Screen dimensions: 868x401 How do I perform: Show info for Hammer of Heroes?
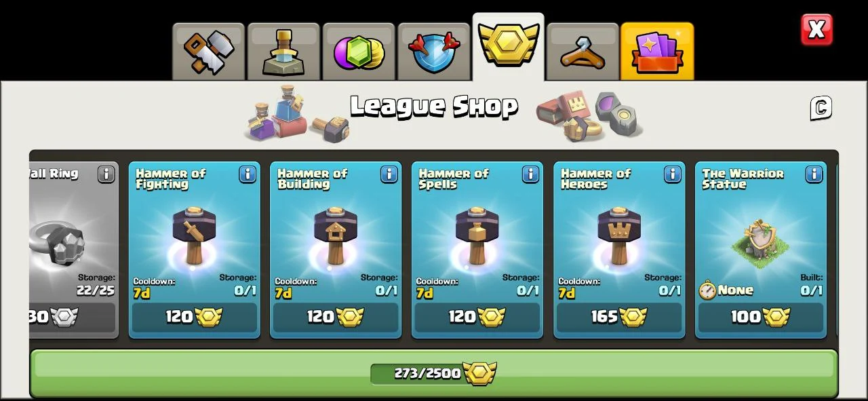click(672, 174)
